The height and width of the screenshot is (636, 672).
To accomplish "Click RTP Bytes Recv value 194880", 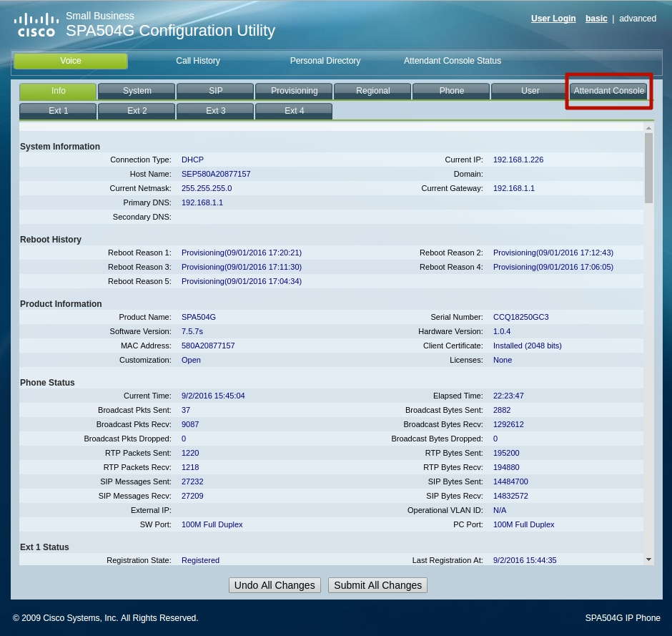I will 506,467.
